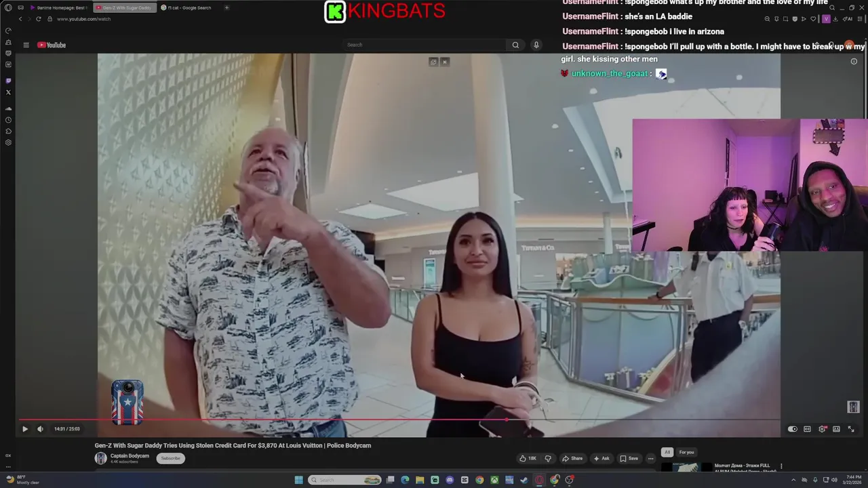Image resolution: width=868 pixels, height=488 pixels.
Task: Click the browser tab search magnifier
Action: coord(832,7)
